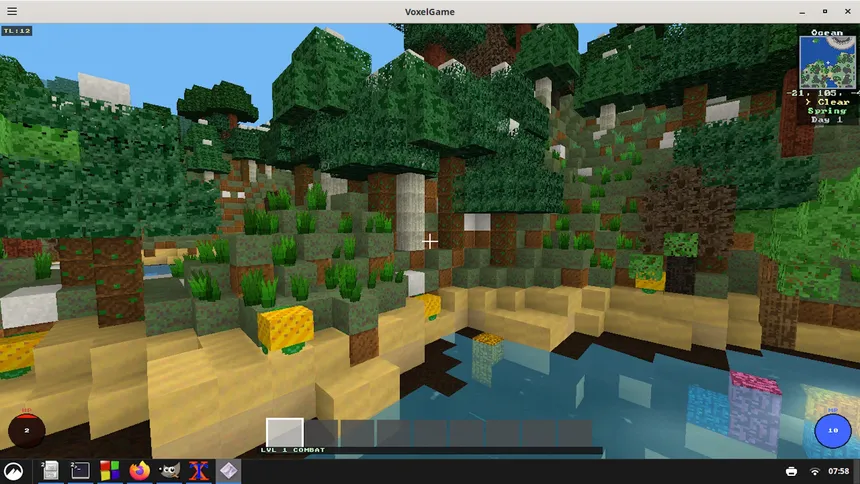
Task: Click the TL:12 indicator badge
Action: [17, 31]
